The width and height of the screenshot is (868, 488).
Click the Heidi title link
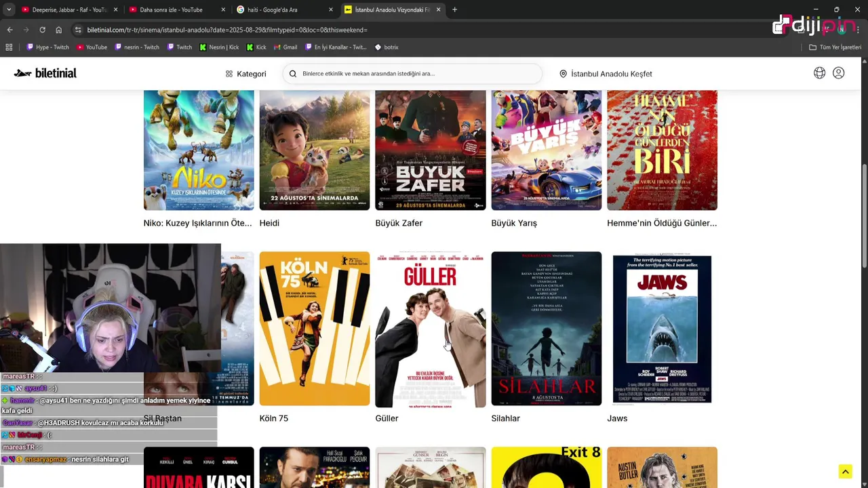pos(269,223)
